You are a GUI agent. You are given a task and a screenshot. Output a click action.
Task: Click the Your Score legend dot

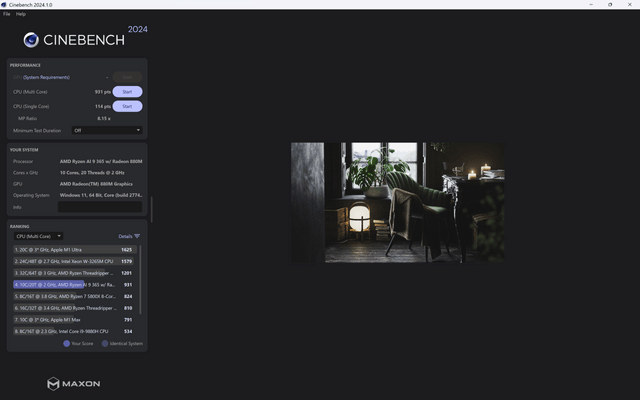click(x=67, y=344)
